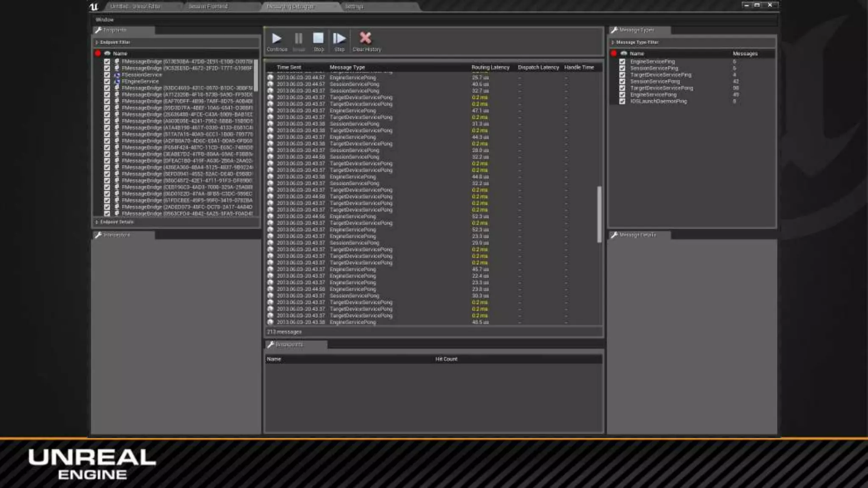Click eye visibility header in Message Types
The image size is (868, 488).
point(623,53)
